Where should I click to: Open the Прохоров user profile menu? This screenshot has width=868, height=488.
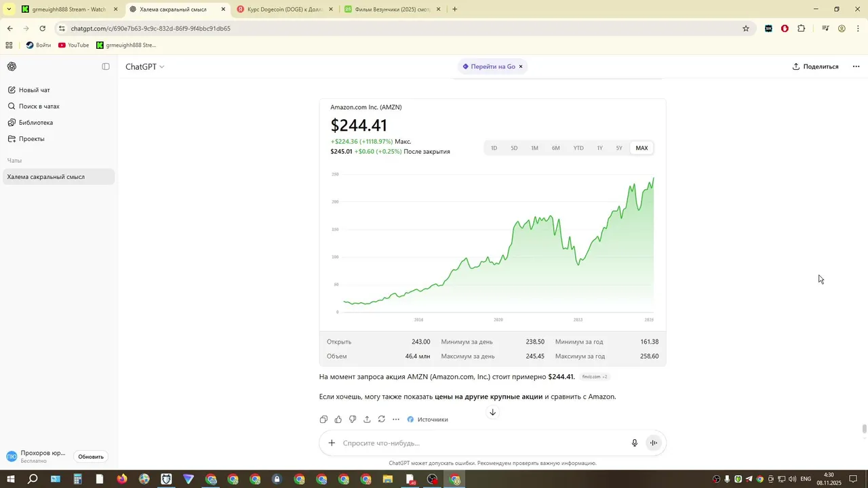(x=36, y=457)
